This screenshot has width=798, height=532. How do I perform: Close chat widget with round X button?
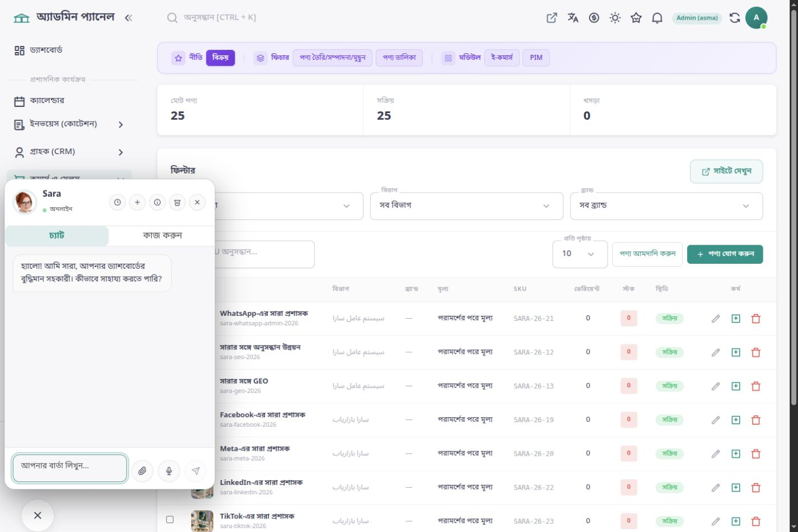tap(38, 515)
